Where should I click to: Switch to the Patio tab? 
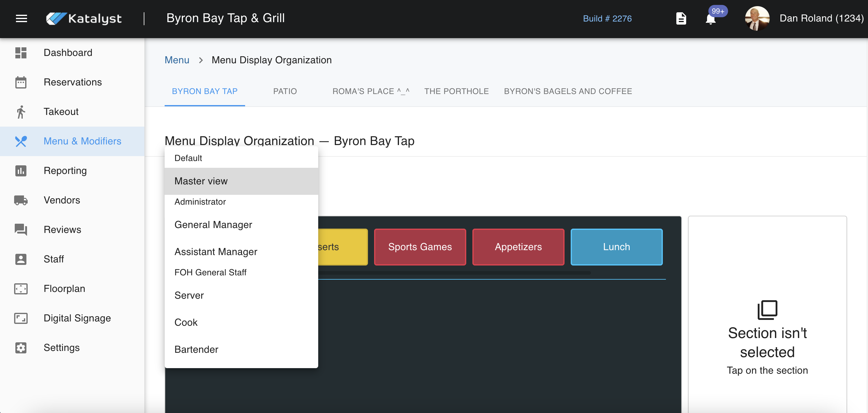(285, 91)
